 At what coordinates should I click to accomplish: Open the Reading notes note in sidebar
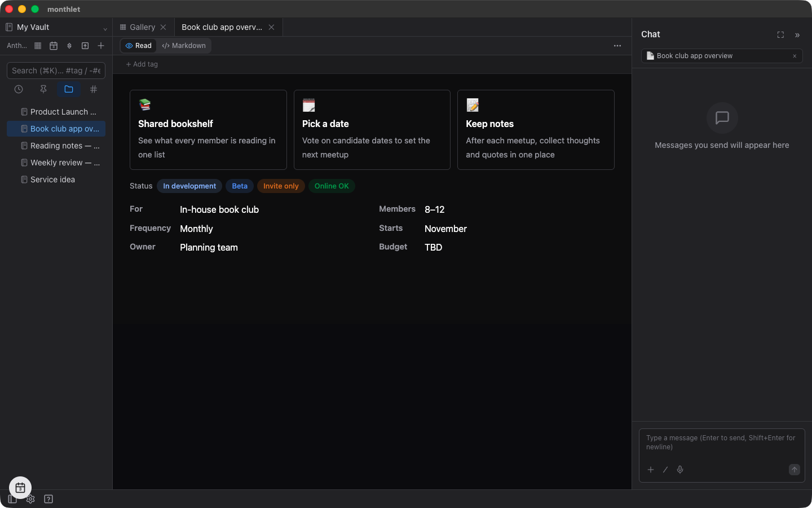(56, 146)
